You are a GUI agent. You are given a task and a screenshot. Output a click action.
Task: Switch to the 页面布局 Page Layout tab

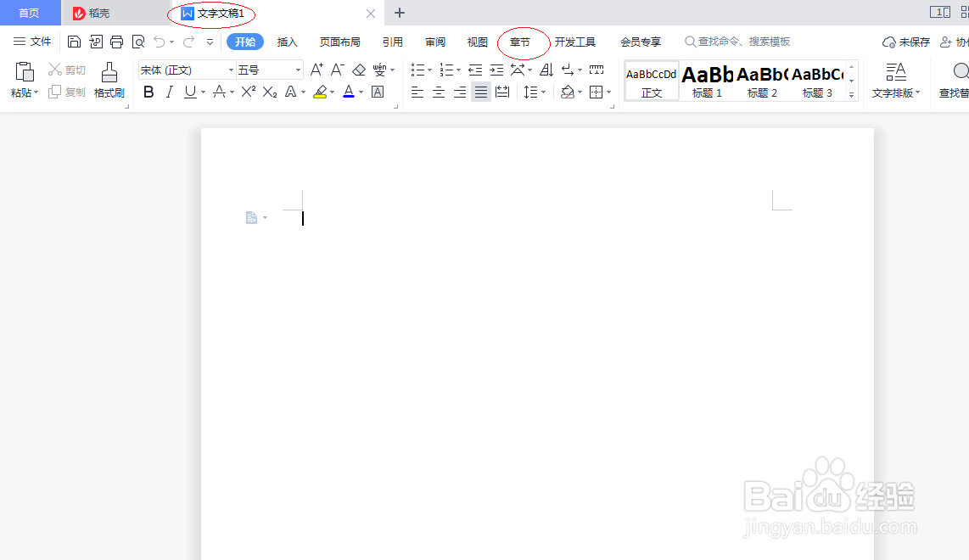340,42
